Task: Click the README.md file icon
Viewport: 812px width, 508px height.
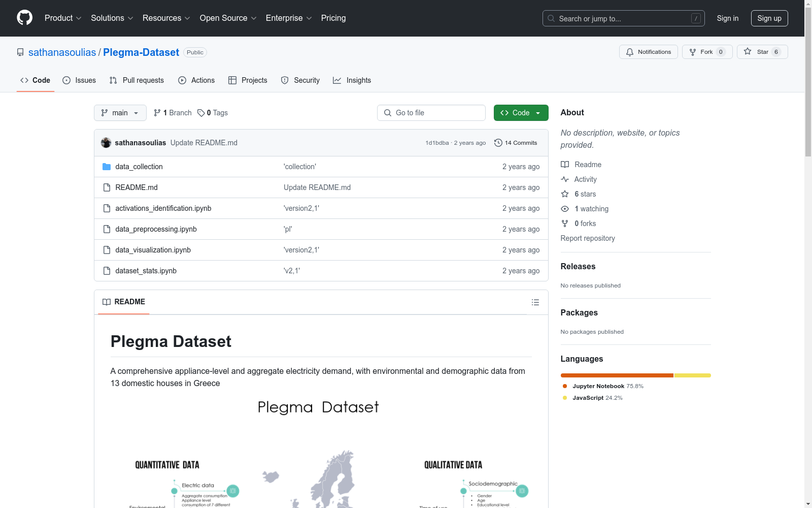Action: pyautogui.click(x=107, y=187)
